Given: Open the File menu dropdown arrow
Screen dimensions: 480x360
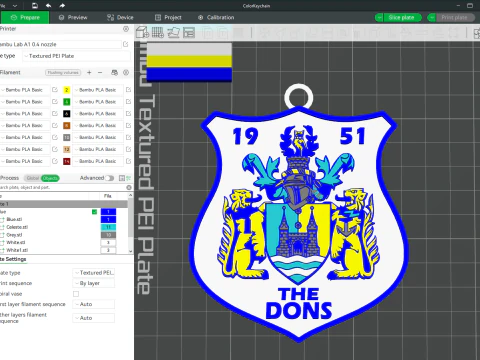Looking at the screenshot, I should point(15,5).
